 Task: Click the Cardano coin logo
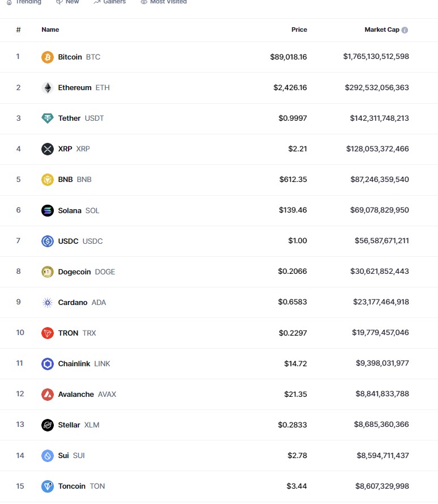[48, 302]
